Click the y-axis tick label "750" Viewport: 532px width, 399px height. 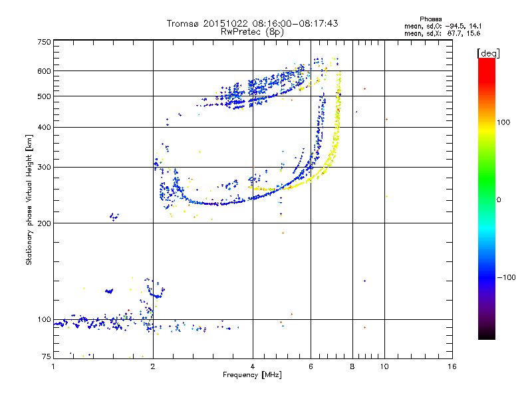(44, 42)
